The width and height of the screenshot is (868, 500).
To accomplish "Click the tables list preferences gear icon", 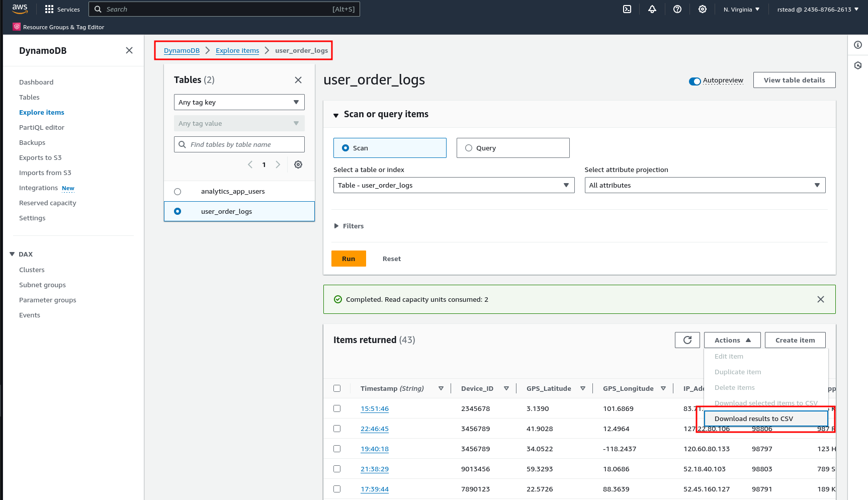I will [x=298, y=164].
